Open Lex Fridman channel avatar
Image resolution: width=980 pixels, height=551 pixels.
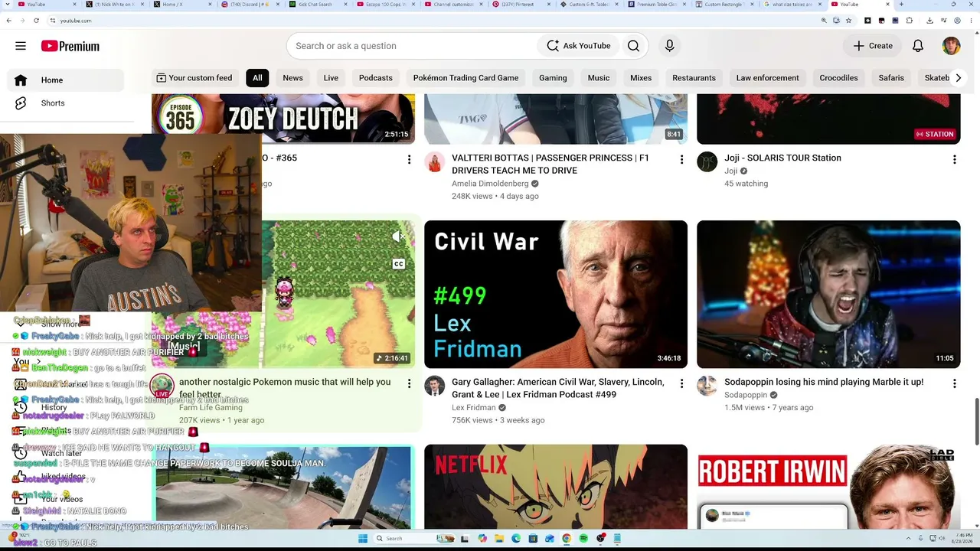[x=435, y=386]
